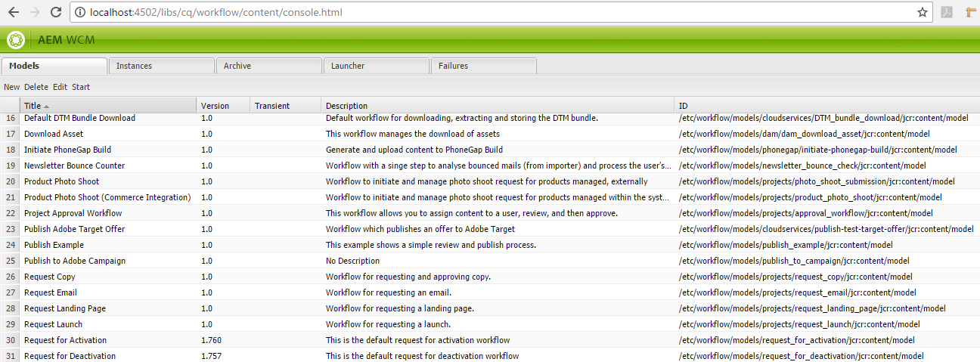Select the Request Landing Page workflow

[x=490, y=308]
